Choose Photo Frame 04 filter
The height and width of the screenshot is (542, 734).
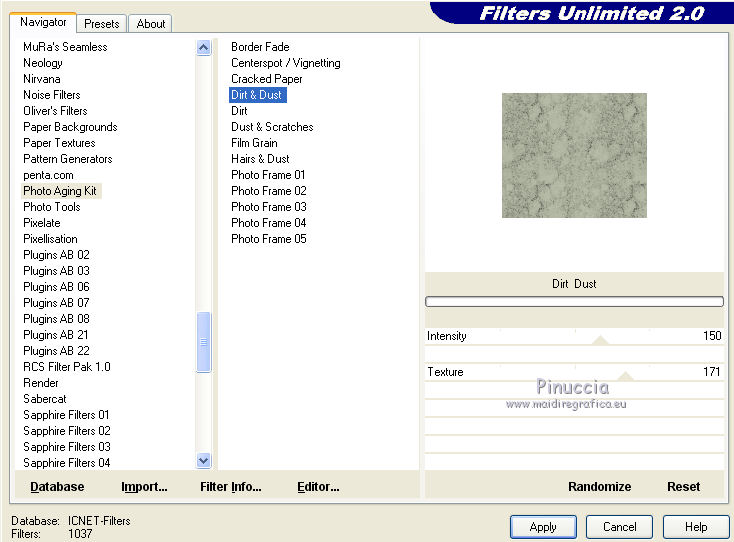click(x=269, y=223)
